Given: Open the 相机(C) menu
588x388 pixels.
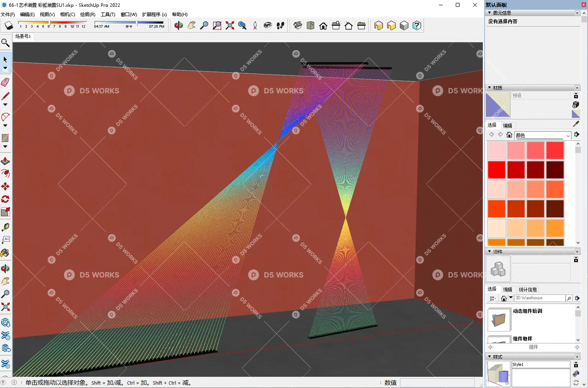Looking at the screenshot, I should [68, 14].
